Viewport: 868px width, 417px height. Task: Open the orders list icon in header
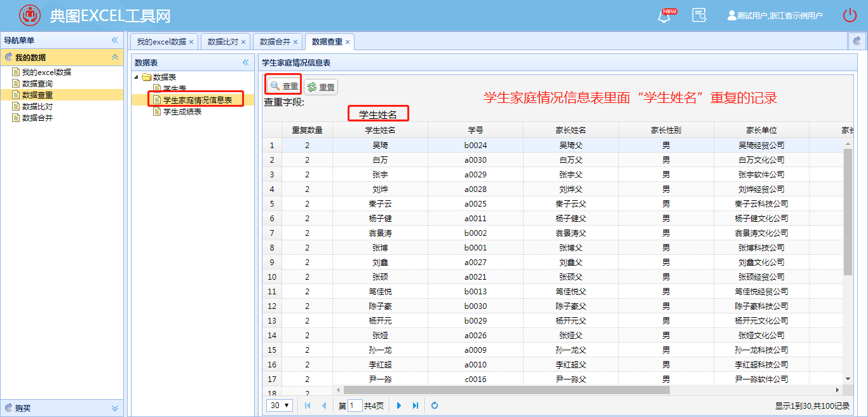pos(699,16)
